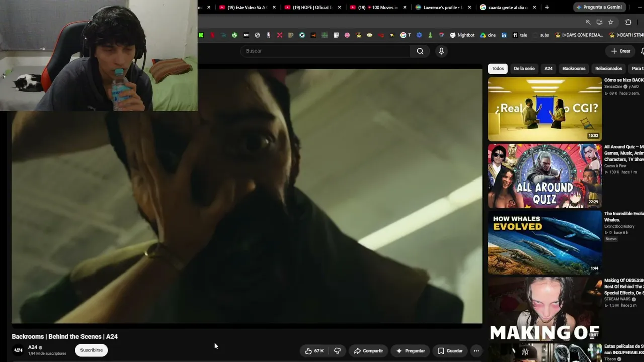Viewport: 644px width, 362px height.
Task: Click the Suscribirse button
Action: click(x=91, y=350)
